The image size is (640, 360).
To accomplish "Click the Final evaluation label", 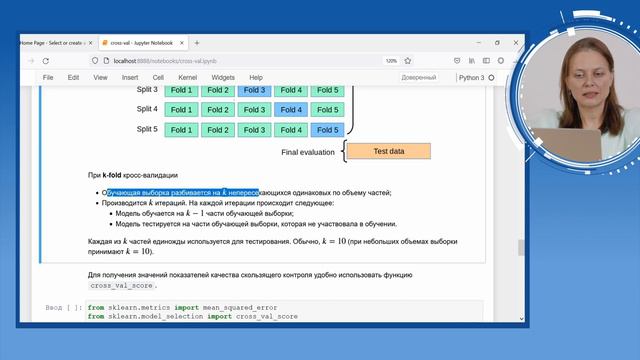I will click(x=308, y=152).
